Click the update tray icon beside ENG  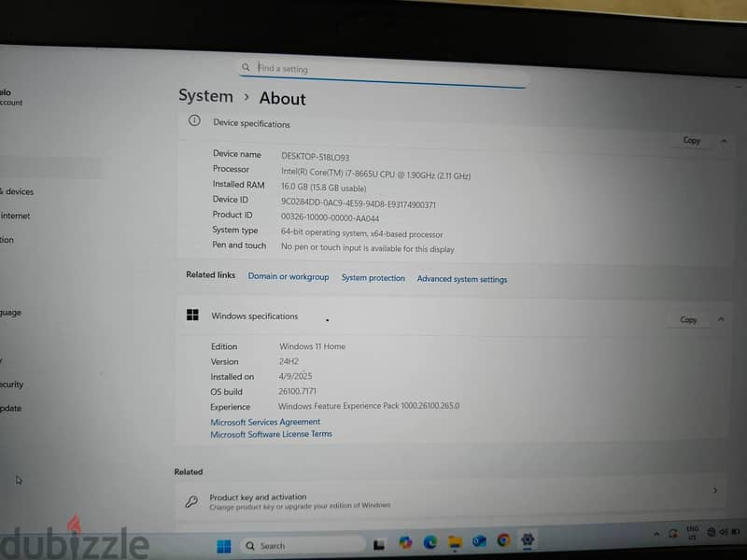[x=672, y=533]
